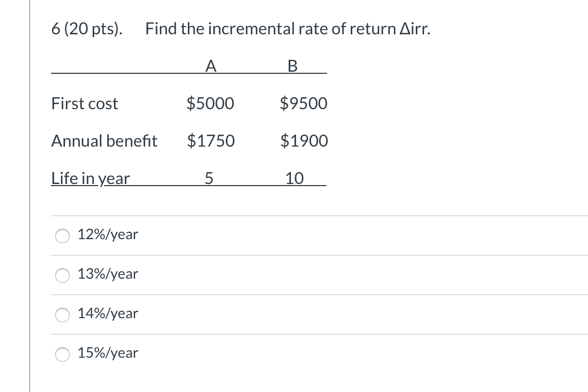Click the life value 5 for alternative A

coord(210,178)
